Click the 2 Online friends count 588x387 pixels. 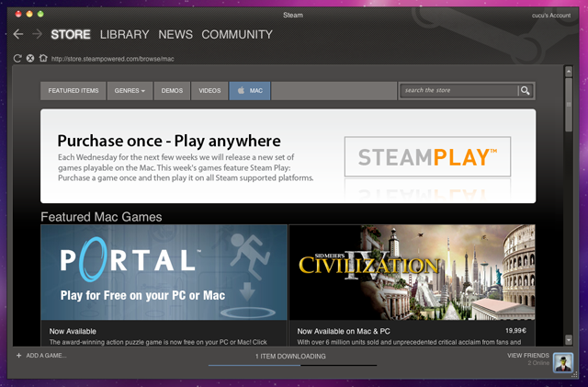pos(538,363)
